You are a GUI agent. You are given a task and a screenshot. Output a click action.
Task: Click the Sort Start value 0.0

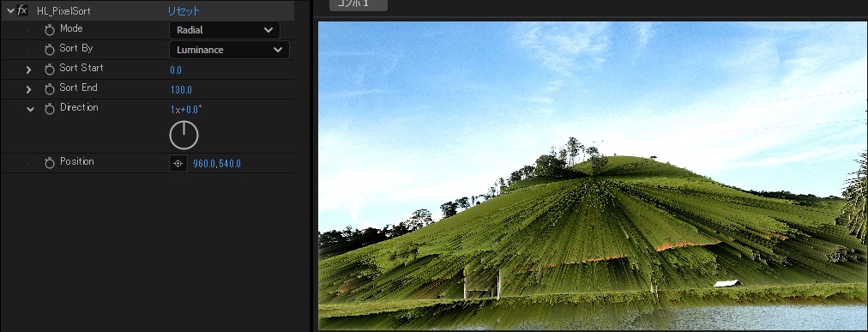coord(176,70)
